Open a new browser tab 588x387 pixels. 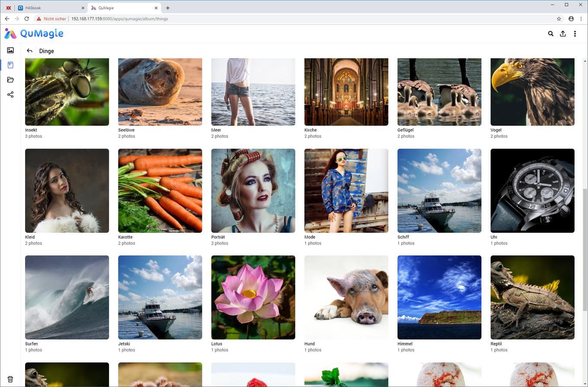pos(168,8)
